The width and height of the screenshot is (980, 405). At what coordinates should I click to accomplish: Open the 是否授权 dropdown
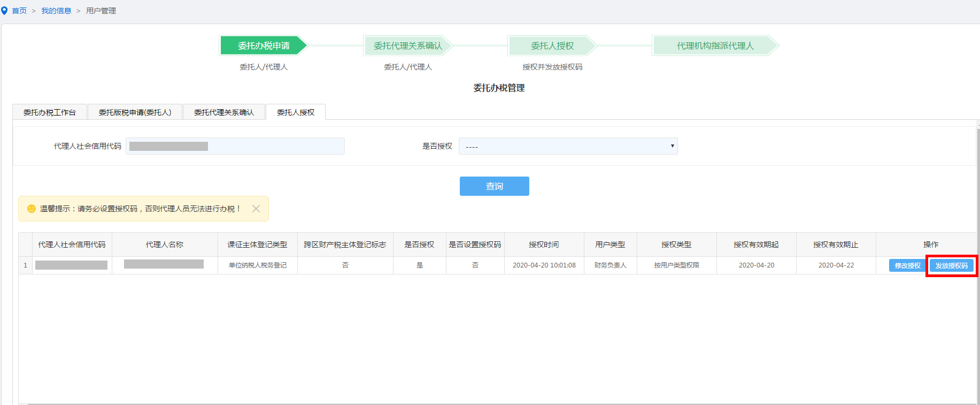(568, 146)
